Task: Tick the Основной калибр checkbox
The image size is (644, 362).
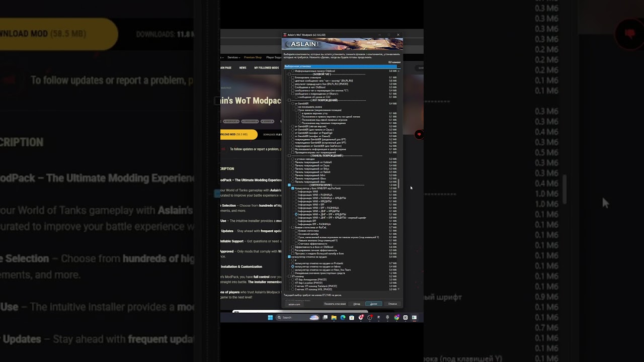Action: pos(296,234)
